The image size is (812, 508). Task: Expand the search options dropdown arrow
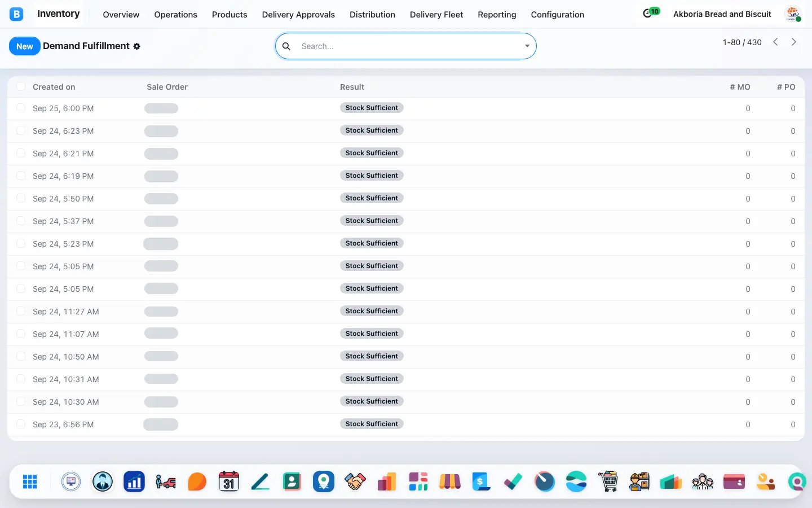[527, 46]
